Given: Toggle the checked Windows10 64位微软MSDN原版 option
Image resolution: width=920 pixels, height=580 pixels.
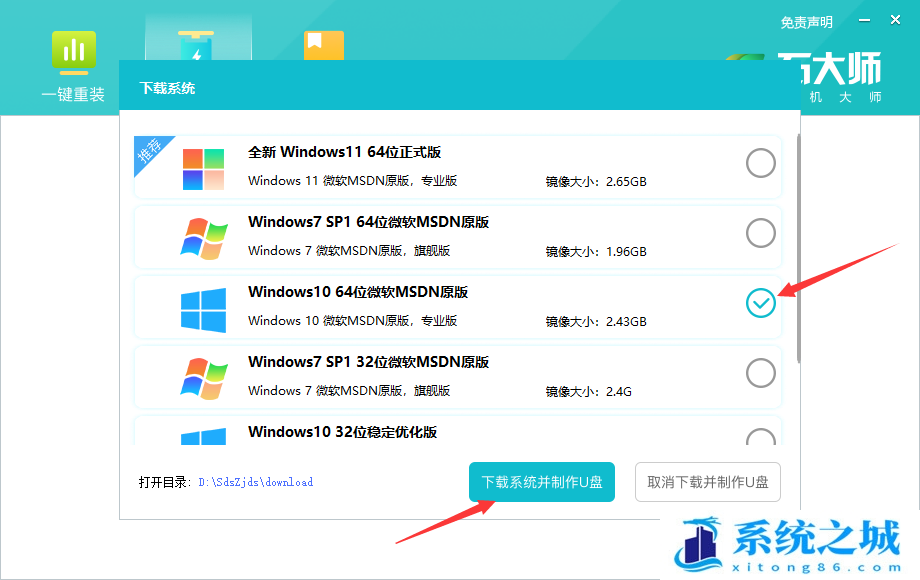Looking at the screenshot, I should pos(760,303).
